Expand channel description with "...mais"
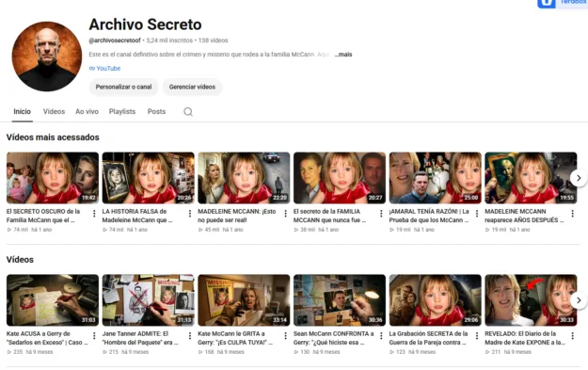The height and width of the screenshot is (370, 588). click(x=343, y=55)
